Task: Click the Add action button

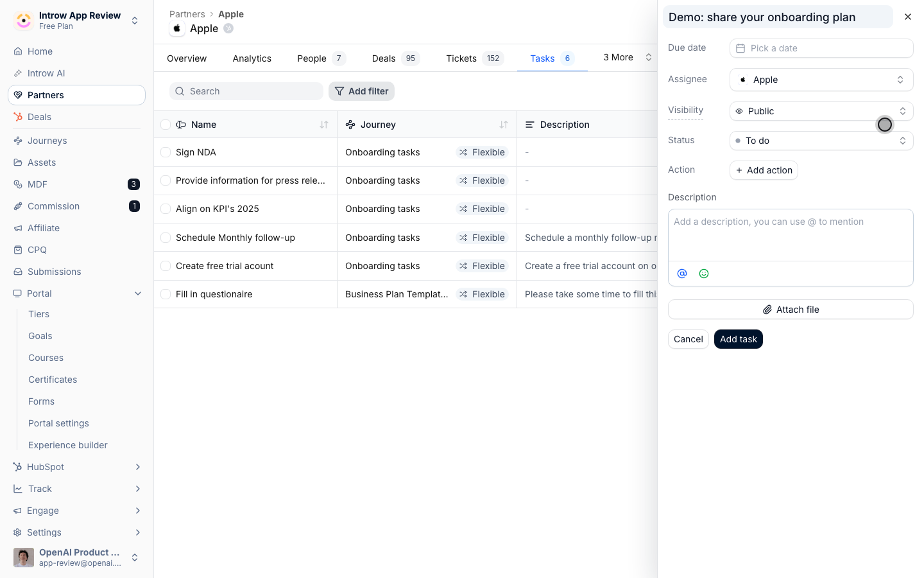Action: (764, 170)
